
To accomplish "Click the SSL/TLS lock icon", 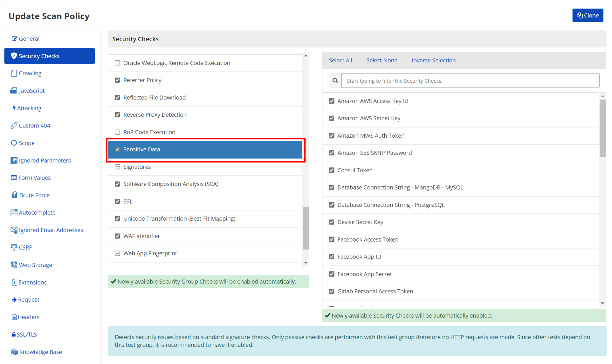I will pos(13,334).
